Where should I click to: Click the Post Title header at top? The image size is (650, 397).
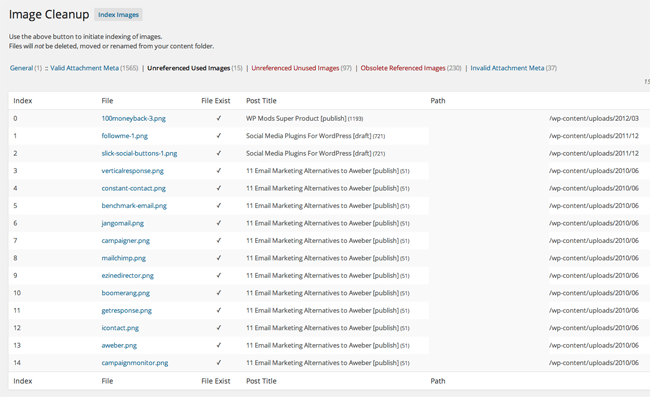(261, 101)
